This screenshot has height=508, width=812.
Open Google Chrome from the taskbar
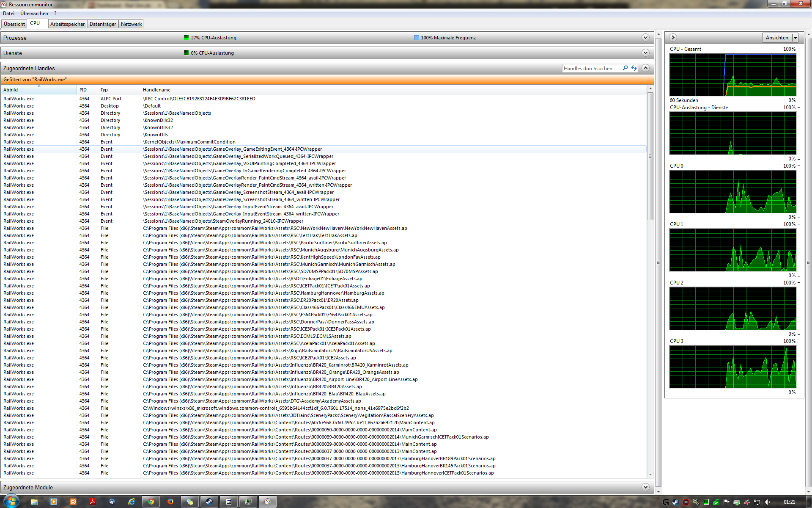tap(151, 502)
